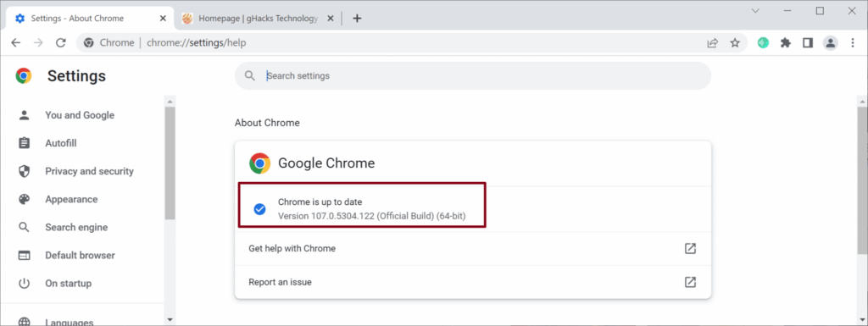Viewport: 868px width, 326px height.
Task: Open Report an issue external link
Action: tap(473, 282)
